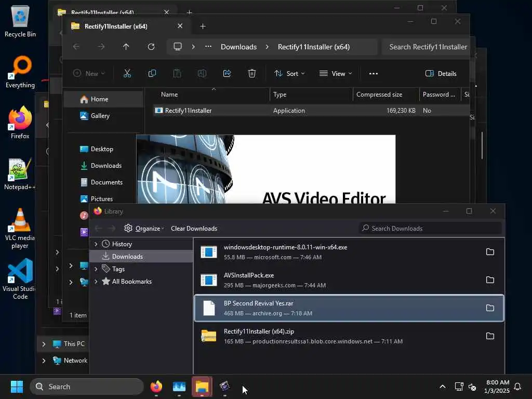Click address bar overflow ellipsis
532x399 pixels.
pos(208,46)
